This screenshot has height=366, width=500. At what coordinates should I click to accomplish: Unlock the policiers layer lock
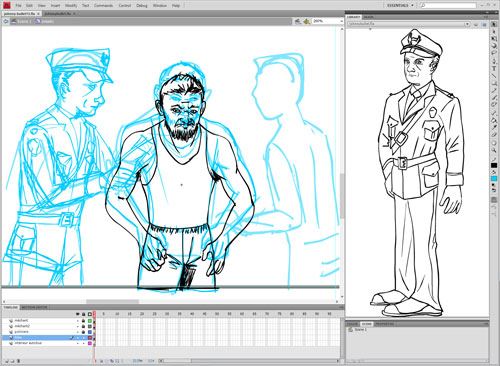tap(83, 332)
